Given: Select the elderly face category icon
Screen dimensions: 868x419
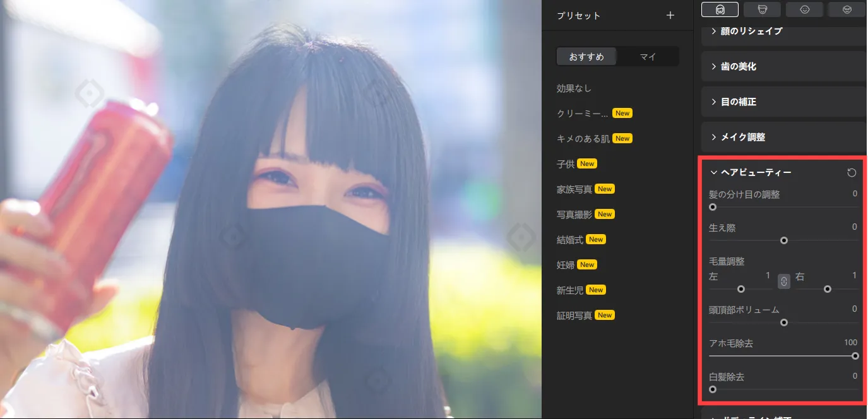Looking at the screenshot, I should [x=847, y=9].
